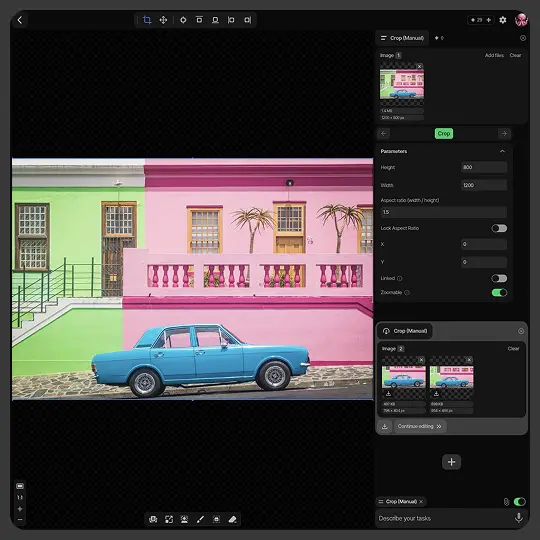Align crop area to top edge
Screen dimensions: 540x540
[199, 20]
